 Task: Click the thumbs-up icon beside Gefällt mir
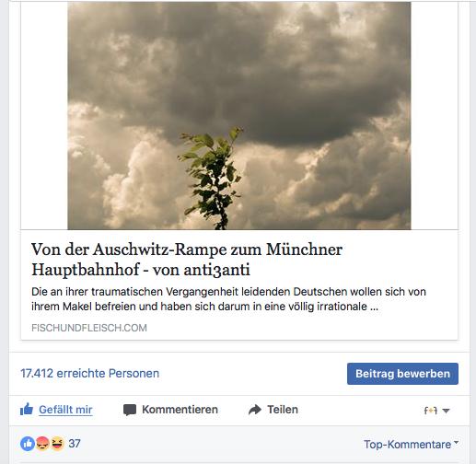[27, 409]
